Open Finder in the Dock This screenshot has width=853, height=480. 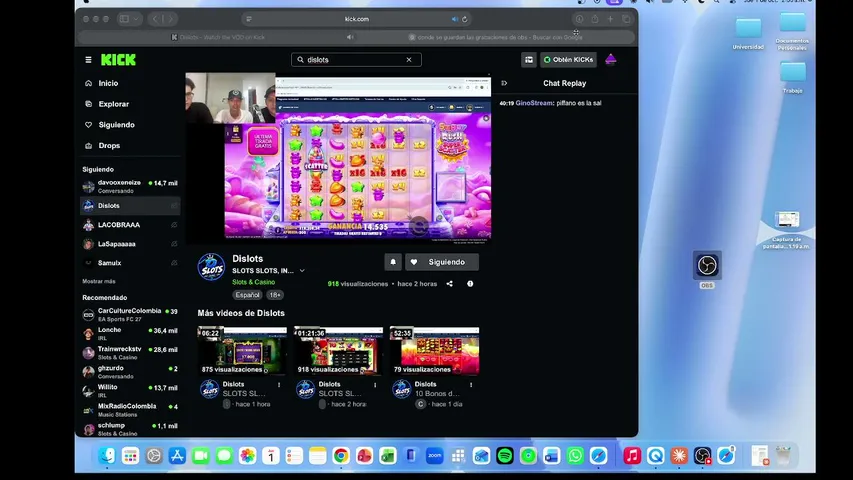point(107,456)
